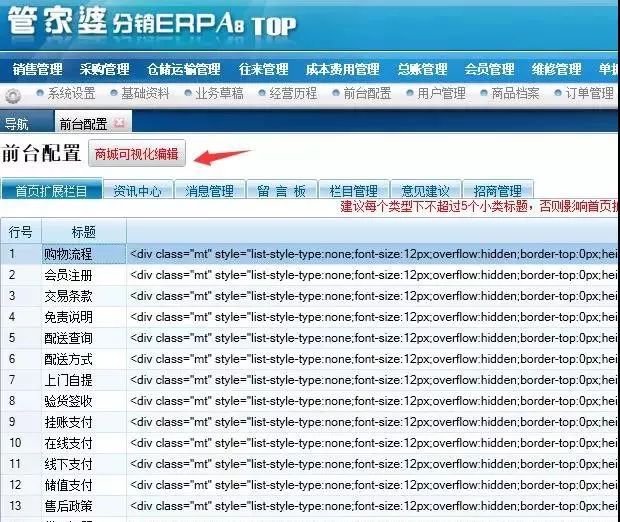Switch to the 消息管理 tab
The height and width of the screenshot is (522, 620).
(x=209, y=191)
